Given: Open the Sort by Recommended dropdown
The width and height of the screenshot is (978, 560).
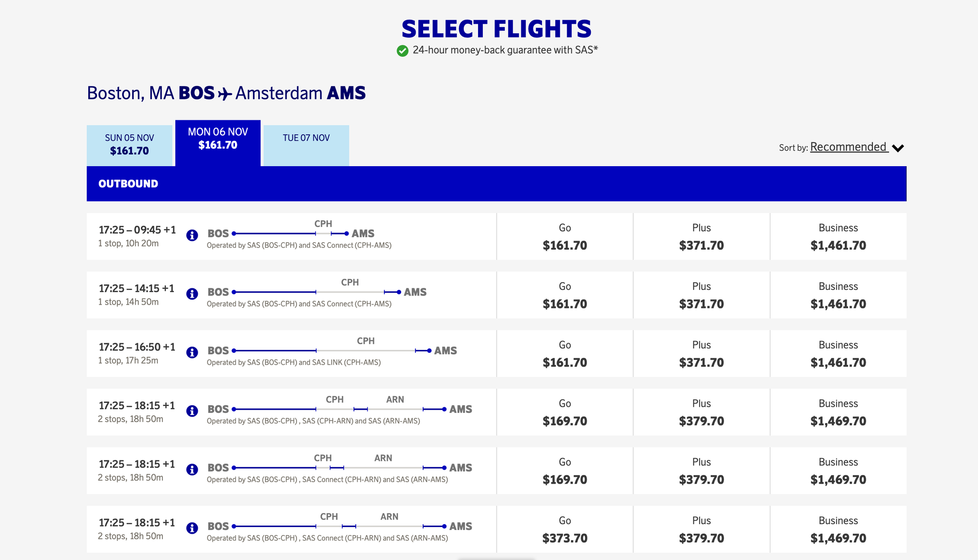Looking at the screenshot, I should click(x=849, y=147).
